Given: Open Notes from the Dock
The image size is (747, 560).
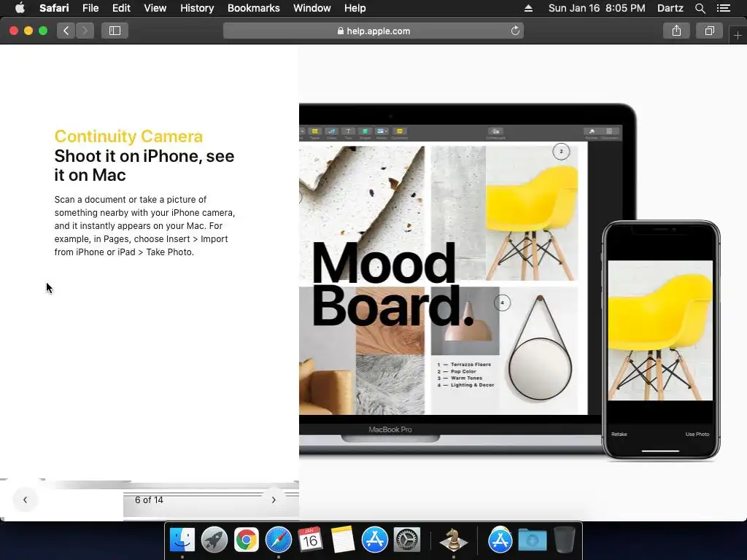Looking at the screenshot, I should (343, 540).
